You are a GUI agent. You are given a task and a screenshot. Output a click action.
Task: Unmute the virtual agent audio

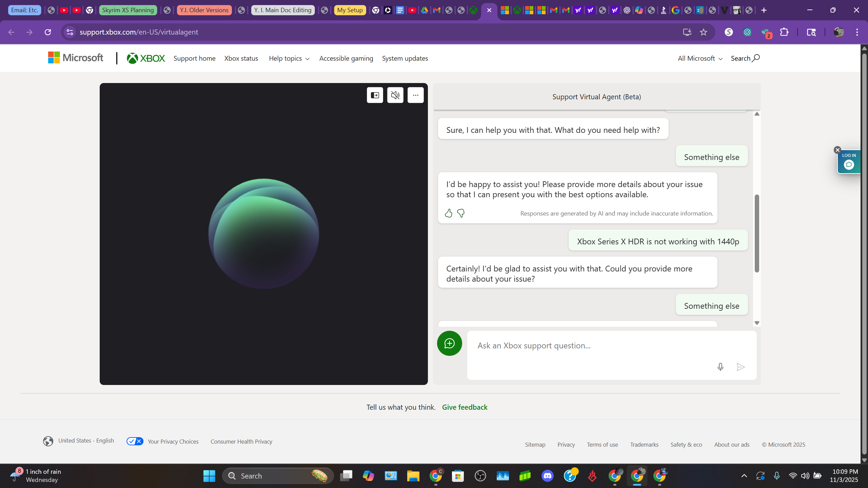click(x=395, y=95)
